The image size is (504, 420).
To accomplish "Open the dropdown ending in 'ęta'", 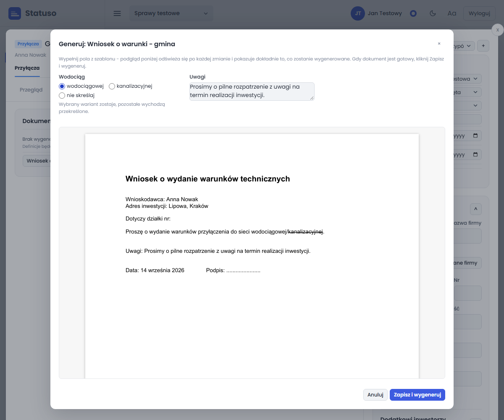I will 467,92.
